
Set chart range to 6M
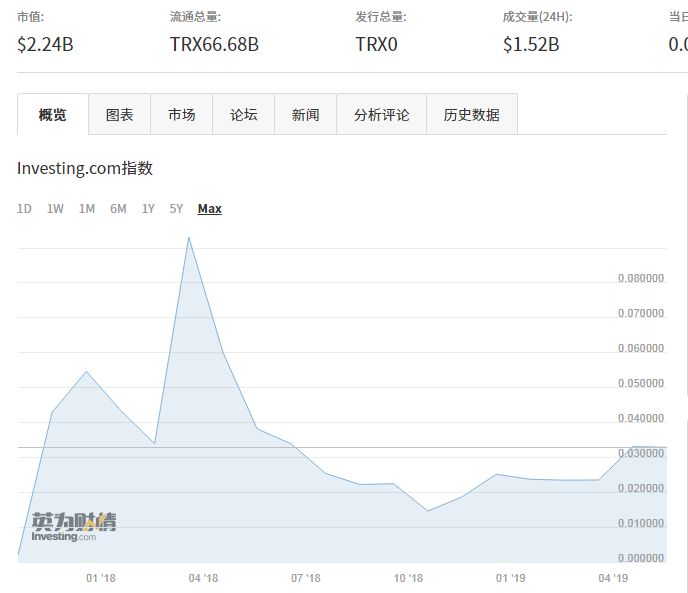(118, 208)
